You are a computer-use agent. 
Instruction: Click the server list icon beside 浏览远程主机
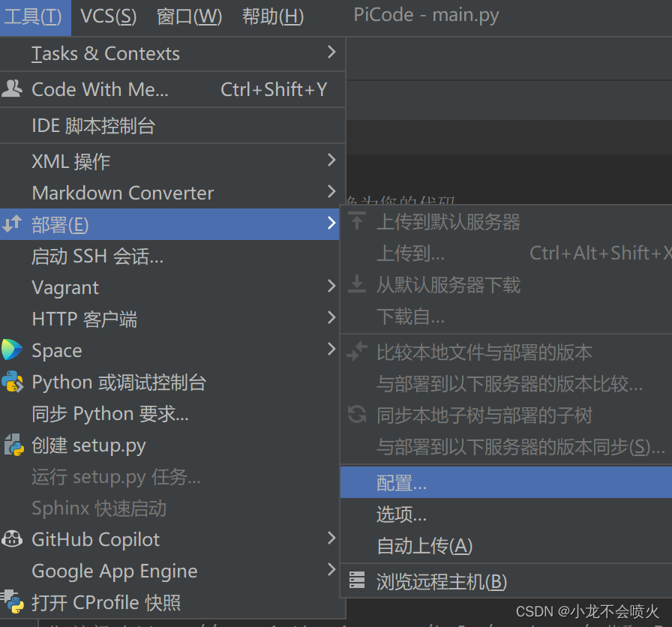356,580
